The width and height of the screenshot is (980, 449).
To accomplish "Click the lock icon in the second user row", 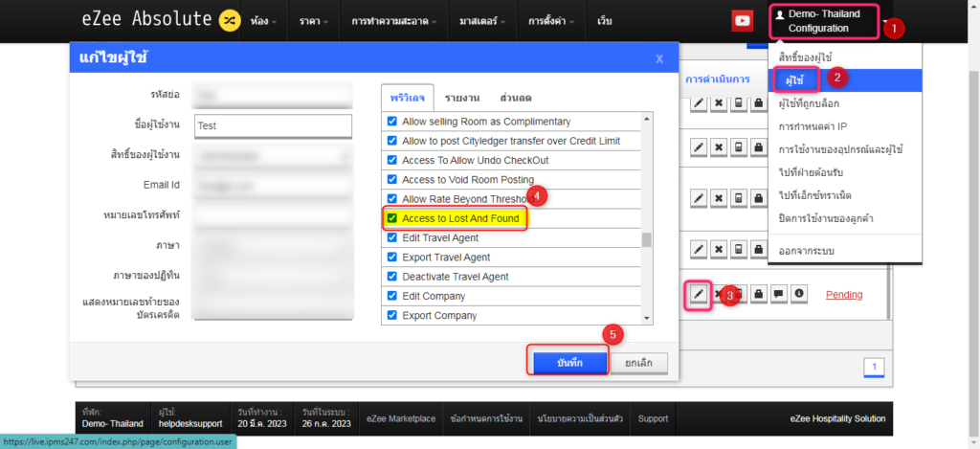I will tap(758, 147).
